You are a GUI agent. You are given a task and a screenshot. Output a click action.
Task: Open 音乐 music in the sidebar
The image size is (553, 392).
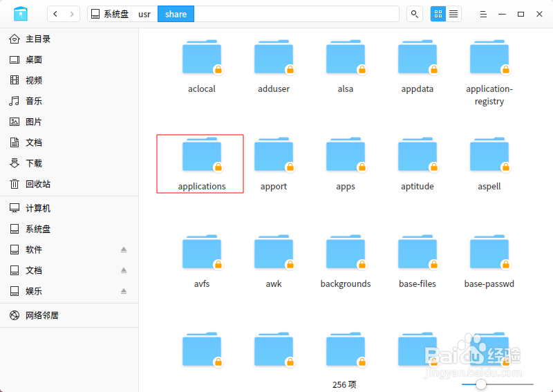(69, 101)
